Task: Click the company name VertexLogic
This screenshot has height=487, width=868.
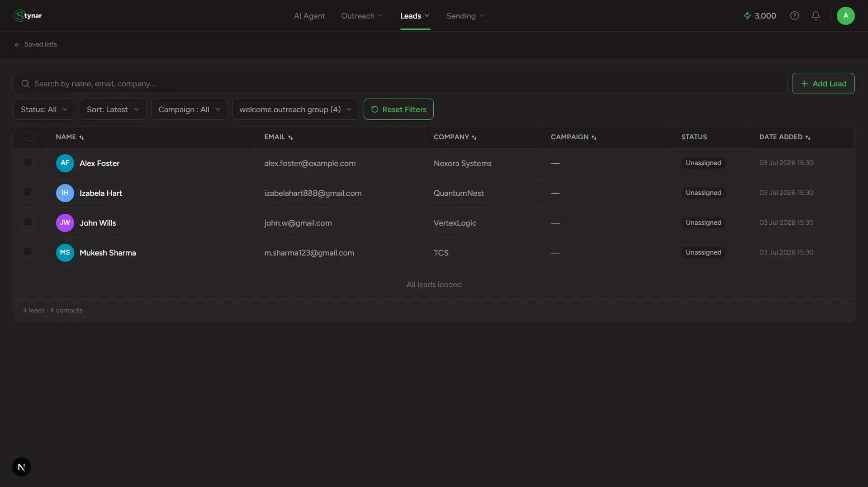Action: 455,223
